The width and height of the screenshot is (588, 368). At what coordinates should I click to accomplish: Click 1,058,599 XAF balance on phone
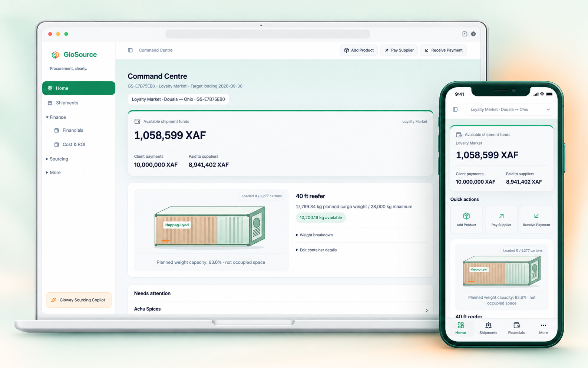tap(487, 155)
